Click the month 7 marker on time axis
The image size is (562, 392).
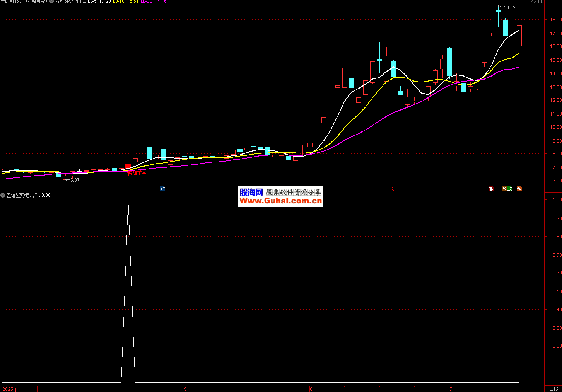point(451,389)
